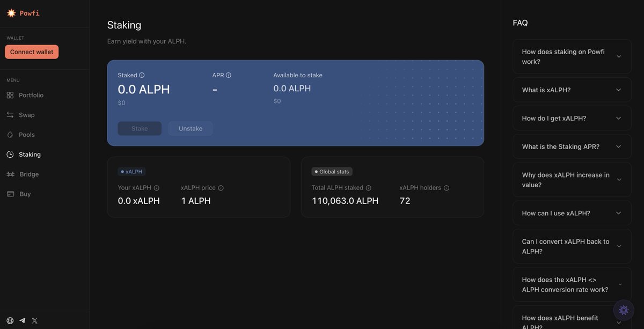Click the Powfi brand name

click(x=30, y=13)
